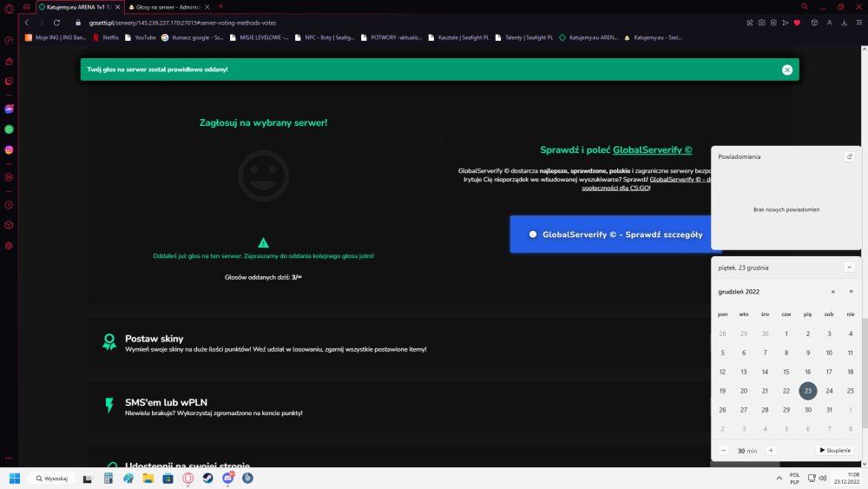Image resolution: width=868 pixels, height=489 pixels.
Task: Select highlighted date 23 in calendar
Action: click(x=807, y=391)
